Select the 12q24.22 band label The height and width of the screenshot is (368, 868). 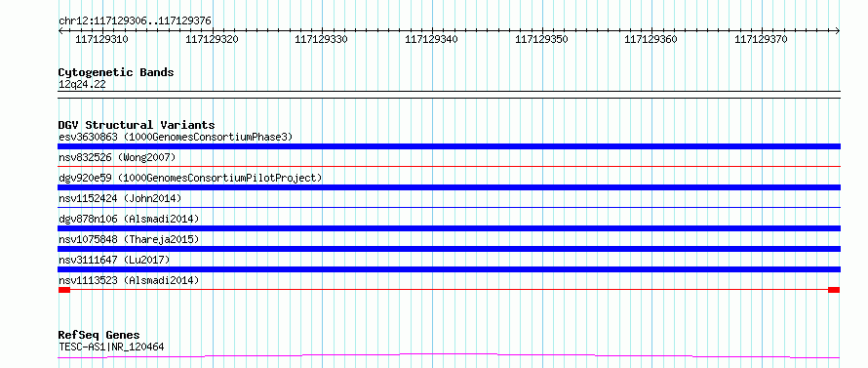pos(82,85)
